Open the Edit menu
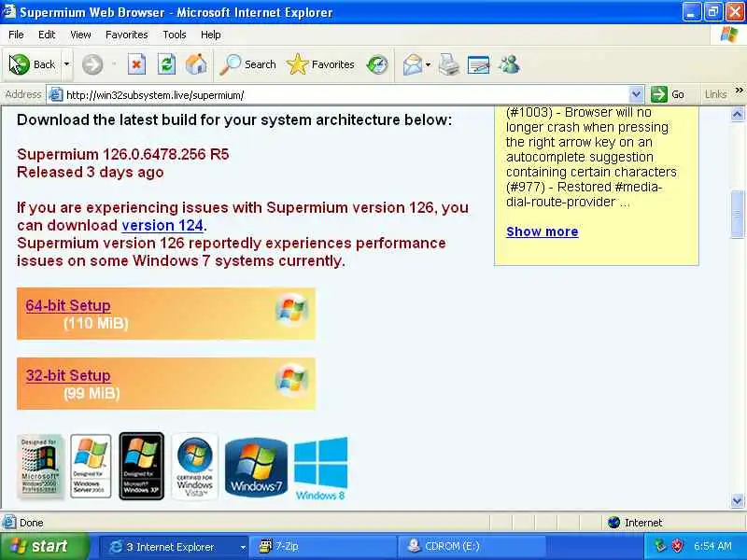 [47, 35]
